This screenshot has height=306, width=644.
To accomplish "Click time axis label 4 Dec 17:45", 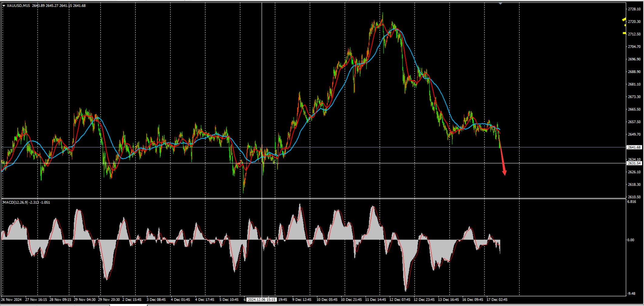I will tap(205, 300).
